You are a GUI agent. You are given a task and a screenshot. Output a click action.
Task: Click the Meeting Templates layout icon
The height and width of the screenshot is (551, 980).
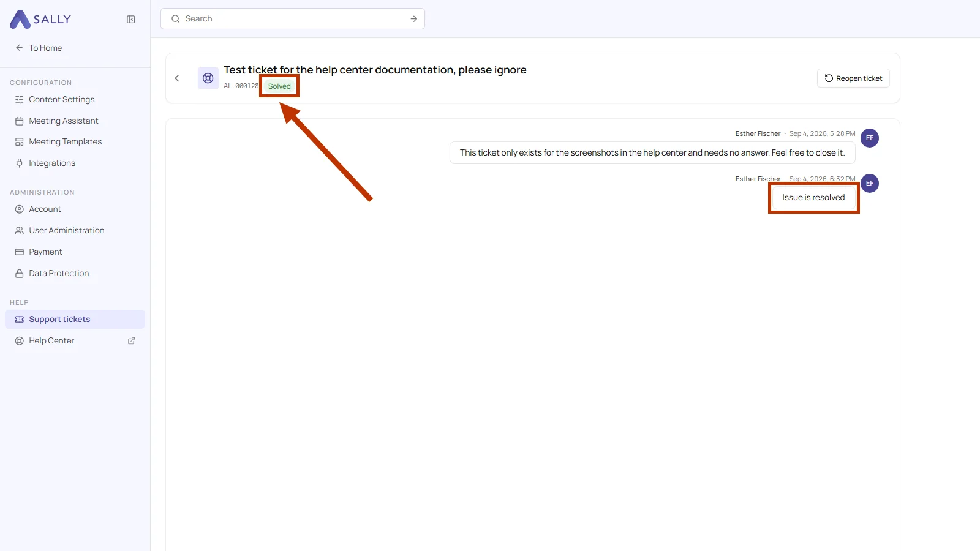coord(20,142)
